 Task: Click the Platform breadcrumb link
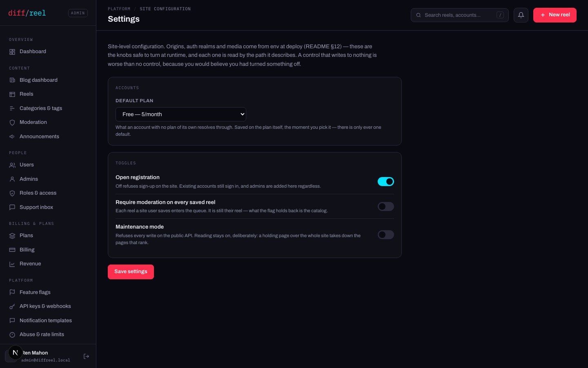(x=119, y=9)
